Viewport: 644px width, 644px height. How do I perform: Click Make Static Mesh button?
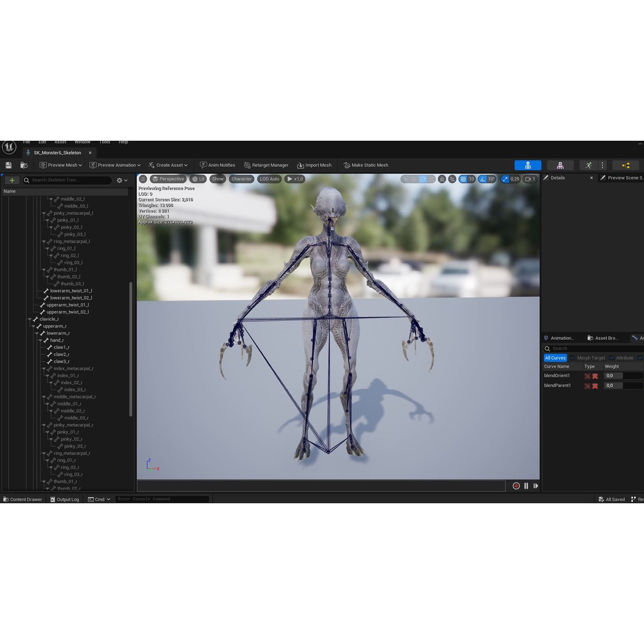click(x=366, y=165)
